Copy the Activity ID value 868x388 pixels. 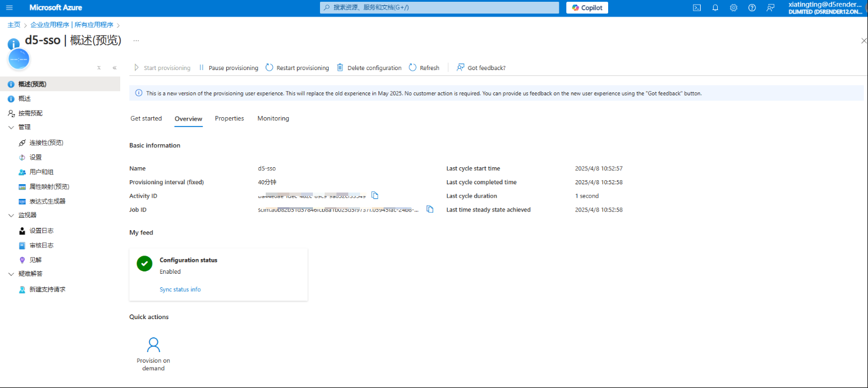(375, 195)
